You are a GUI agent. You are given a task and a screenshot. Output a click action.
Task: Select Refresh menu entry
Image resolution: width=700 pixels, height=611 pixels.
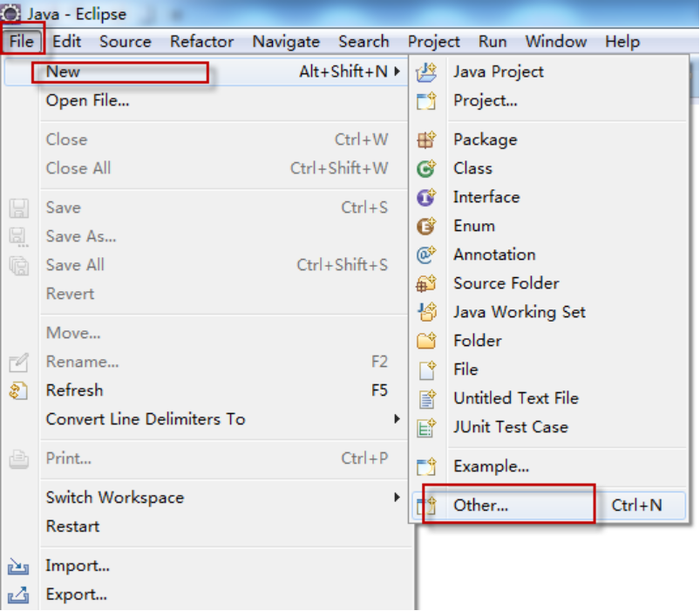(207, 390)
